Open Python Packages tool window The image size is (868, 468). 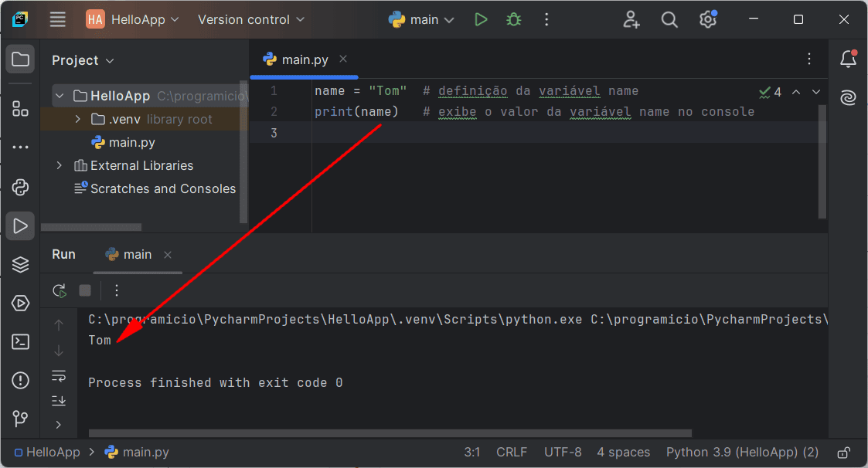[20, 188]
